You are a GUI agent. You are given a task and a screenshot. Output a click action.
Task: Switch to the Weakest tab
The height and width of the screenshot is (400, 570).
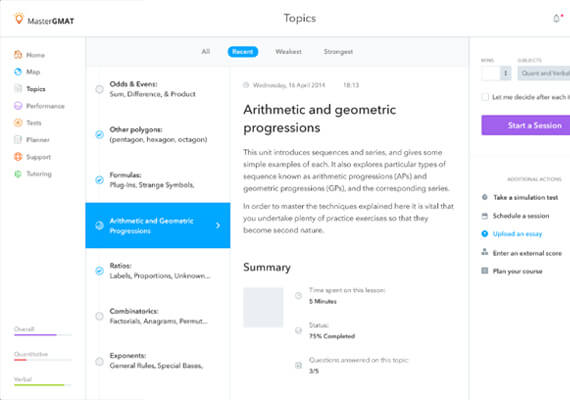pyautogui.click(x=288, y=52)
